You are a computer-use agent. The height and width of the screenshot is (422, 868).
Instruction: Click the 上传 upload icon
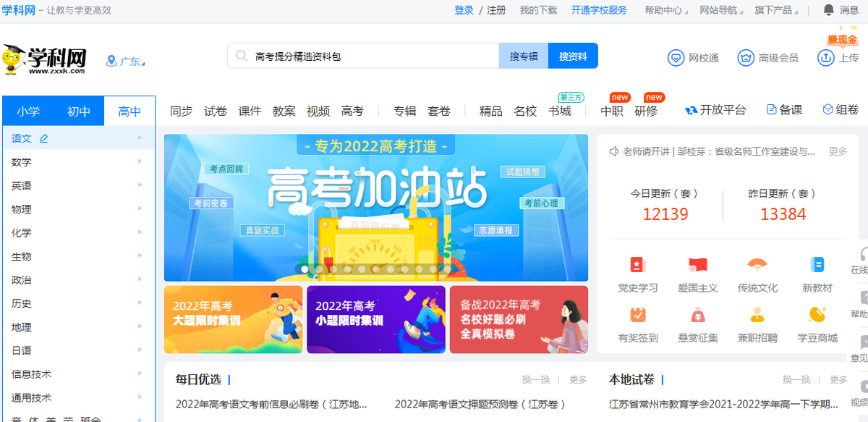point(826,58)
